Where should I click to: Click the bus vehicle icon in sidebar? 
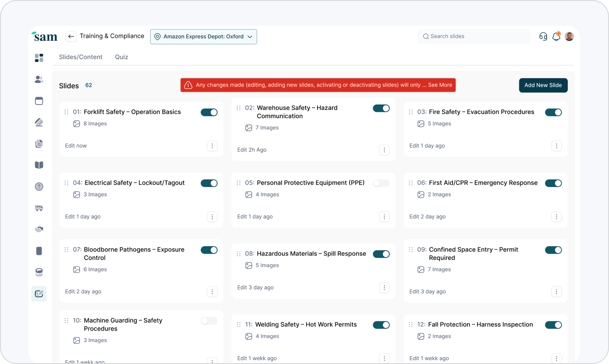coord(39,208)
